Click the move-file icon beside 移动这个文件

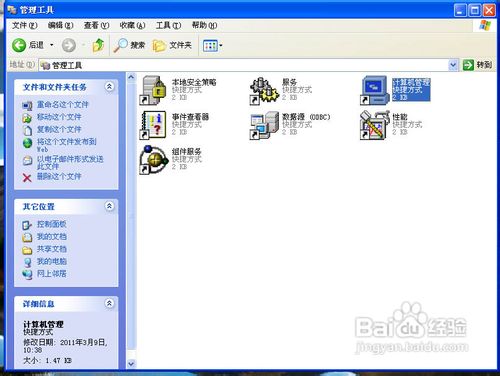pyautogui.click(x=27, y=118)
